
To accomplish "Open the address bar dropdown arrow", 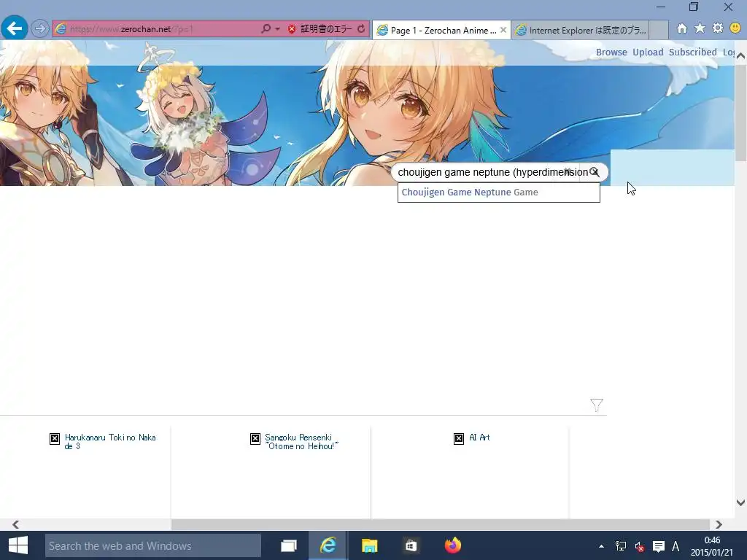I will 277,28.
